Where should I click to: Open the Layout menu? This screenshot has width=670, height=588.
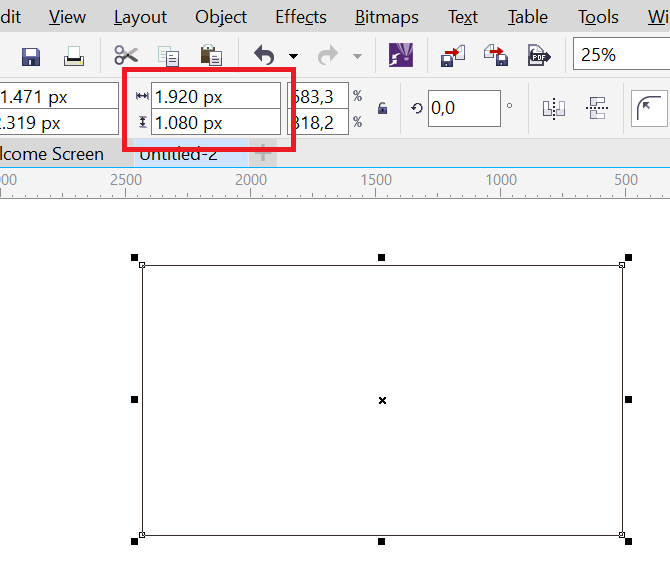point(140,17)
